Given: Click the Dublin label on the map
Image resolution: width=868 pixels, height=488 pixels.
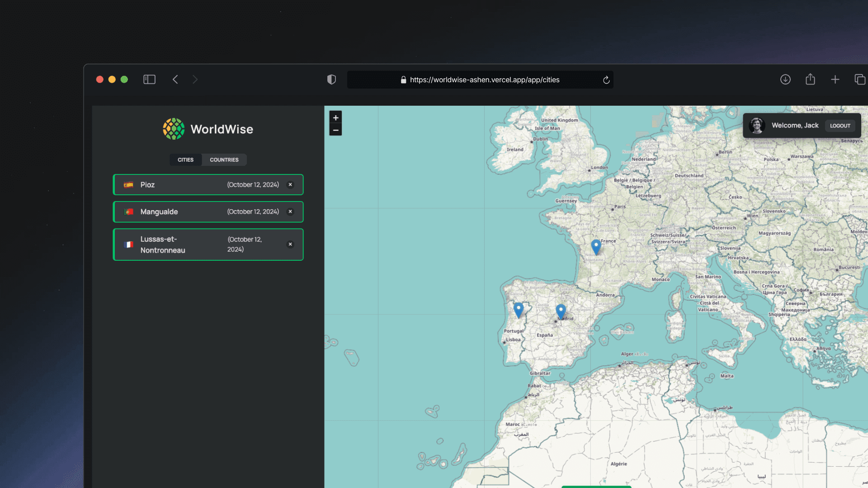Looking at the screenshot, I should tap(540, 139).
